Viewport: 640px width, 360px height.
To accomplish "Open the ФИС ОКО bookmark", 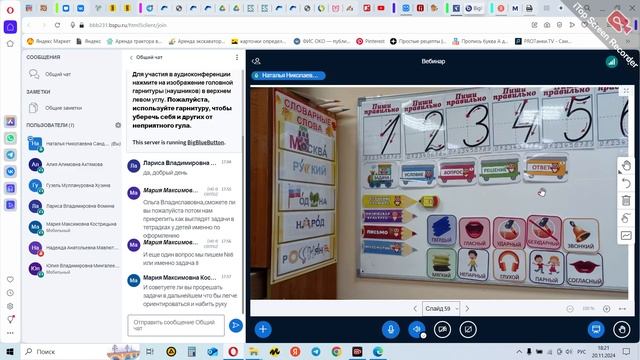I will click(x=322, y=41).
